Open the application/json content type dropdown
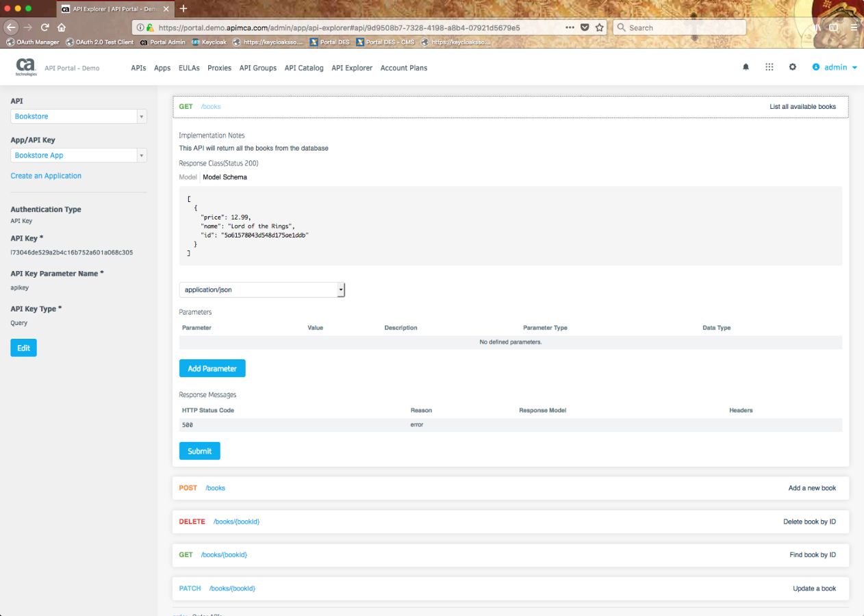The height and width of the screenshot is (616, 864). click(262, 290)
